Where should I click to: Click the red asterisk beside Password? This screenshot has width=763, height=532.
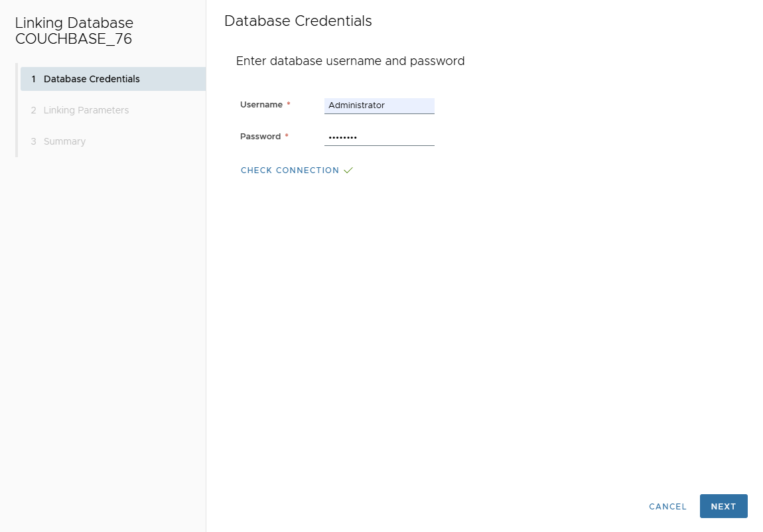coord(287,137)
